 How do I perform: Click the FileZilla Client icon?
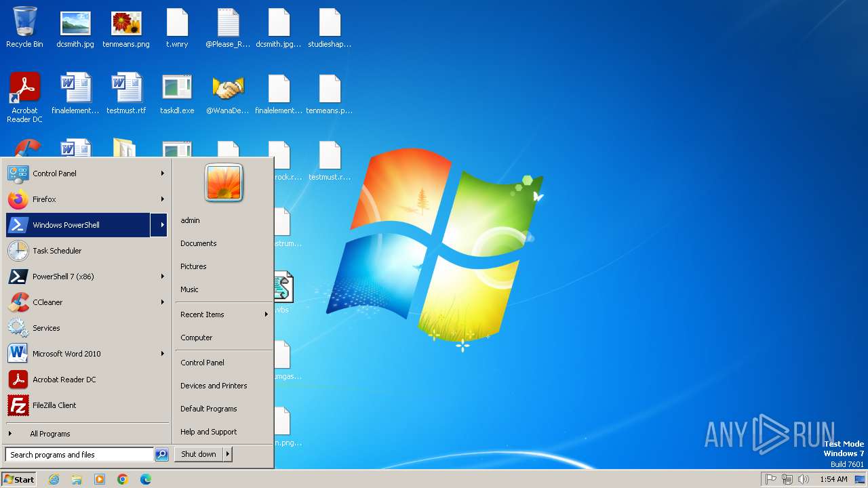tap(18, 405)
